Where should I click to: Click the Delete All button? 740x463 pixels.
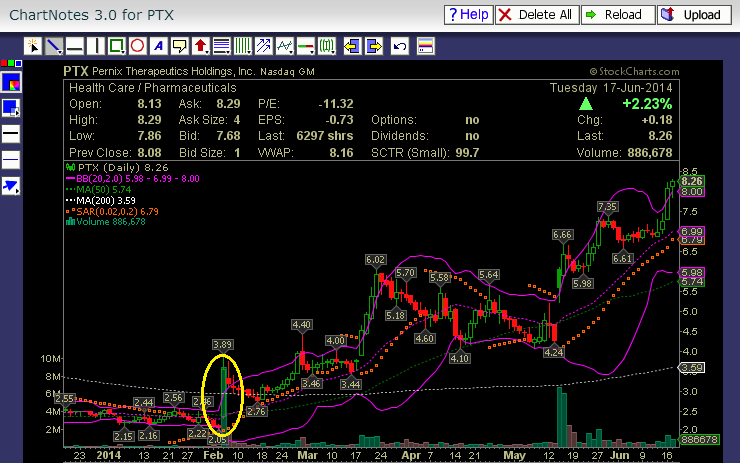(537, 15)
